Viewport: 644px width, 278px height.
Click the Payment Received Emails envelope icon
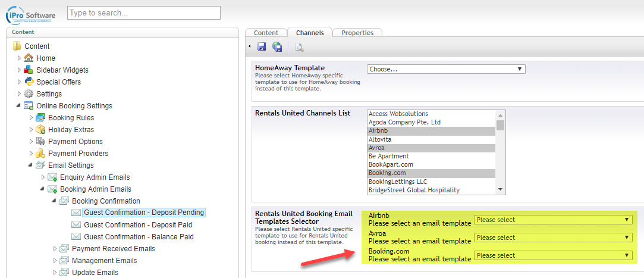64,248
